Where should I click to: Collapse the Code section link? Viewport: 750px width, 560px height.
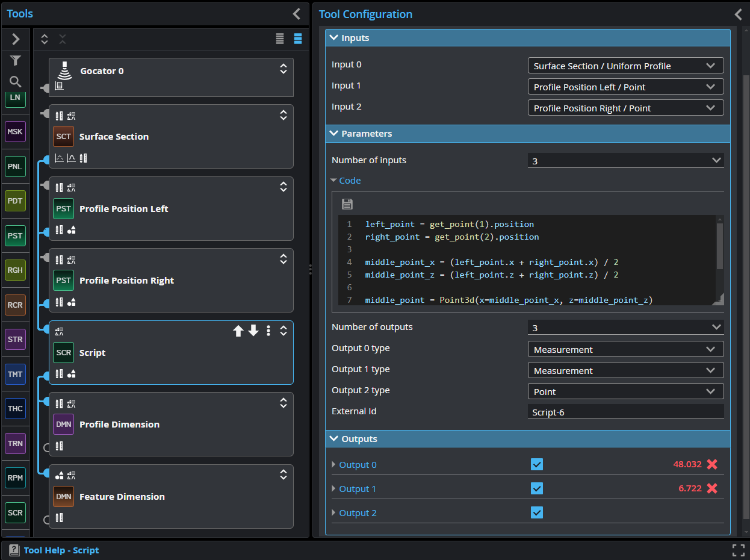(x=349, y=181)
